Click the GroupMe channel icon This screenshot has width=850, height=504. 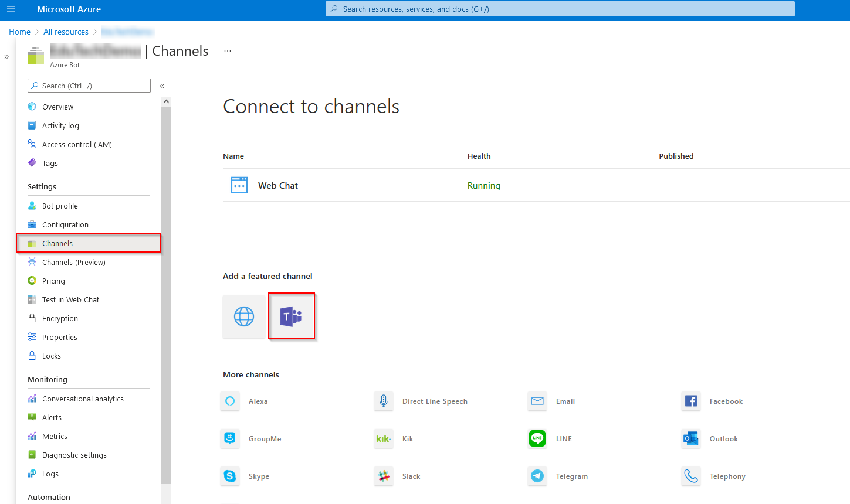tap(230, 438)
